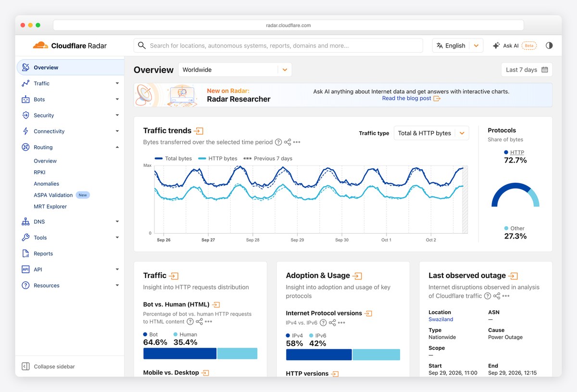Click the dark blue Bot bar segment
The height and width of the screenshot is (392, 577).
[x=180, y=354]
